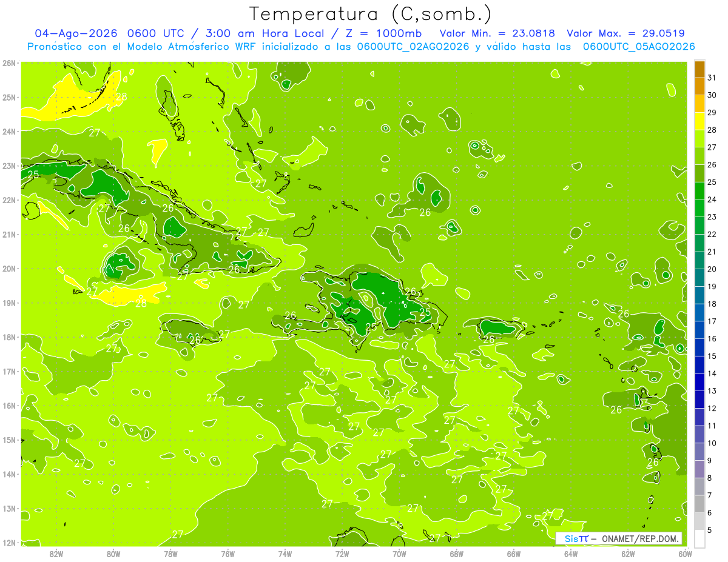
Task: Click the 22N latitude axis label
Action: tap(9, 200)
